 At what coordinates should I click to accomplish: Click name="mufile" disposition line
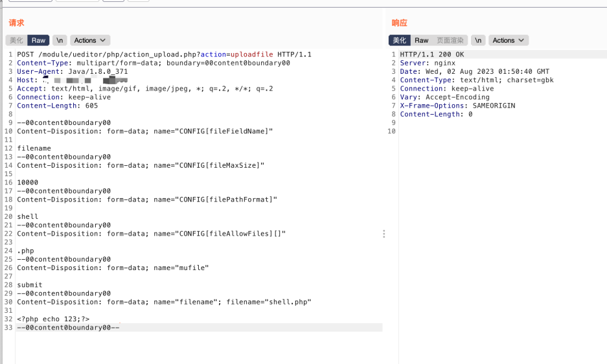point(113,267)
